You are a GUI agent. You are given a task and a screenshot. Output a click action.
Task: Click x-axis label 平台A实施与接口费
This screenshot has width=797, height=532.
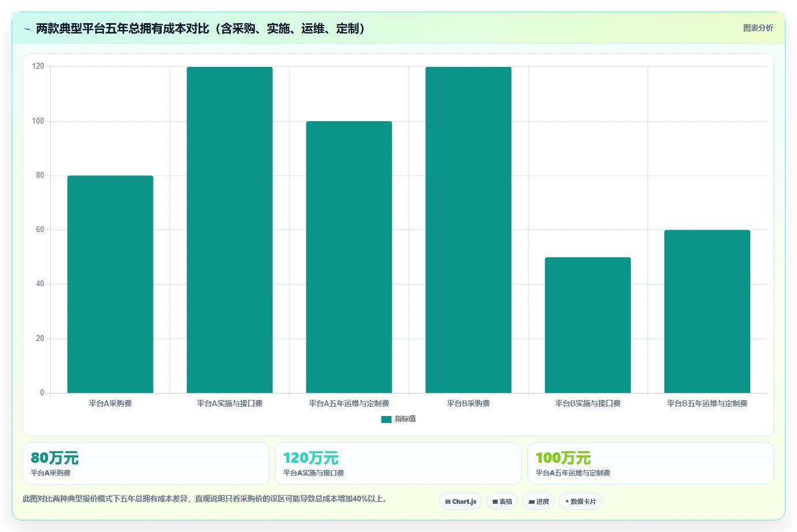[x=230, y=403]
